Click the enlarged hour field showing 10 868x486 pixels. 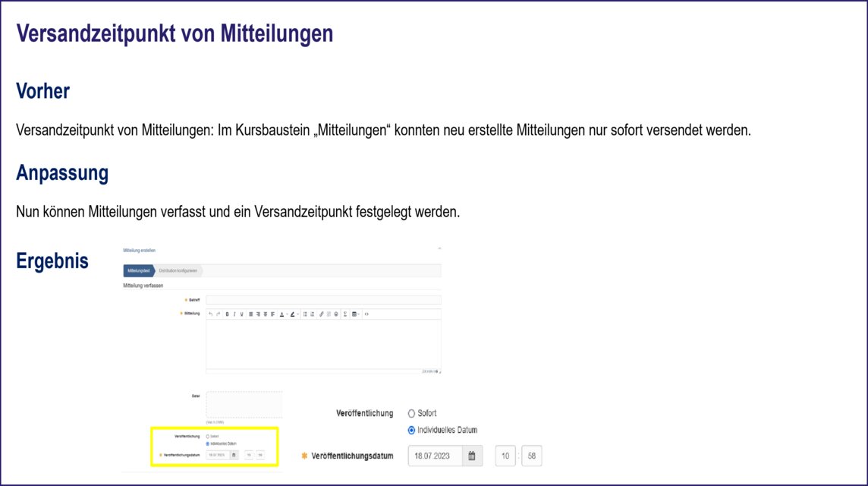[x=505, y=456]
